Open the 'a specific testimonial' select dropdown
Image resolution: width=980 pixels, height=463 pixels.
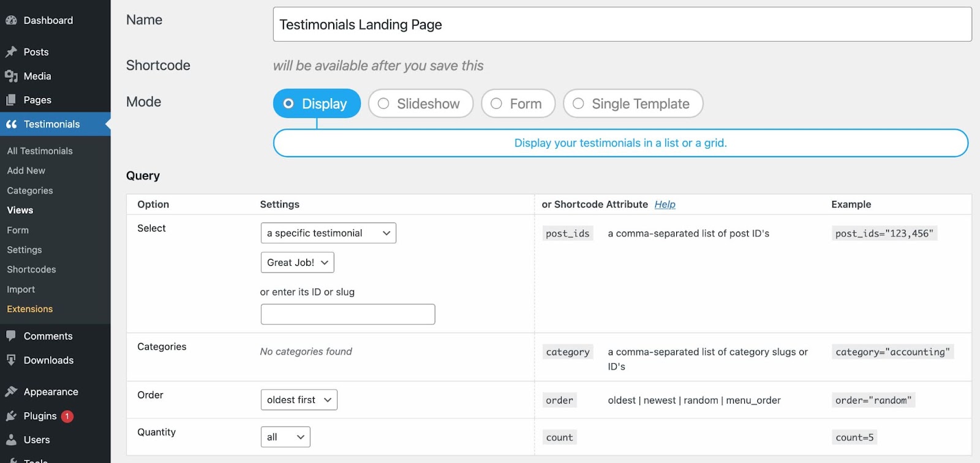pyautogui.click(x=328, y=233)
